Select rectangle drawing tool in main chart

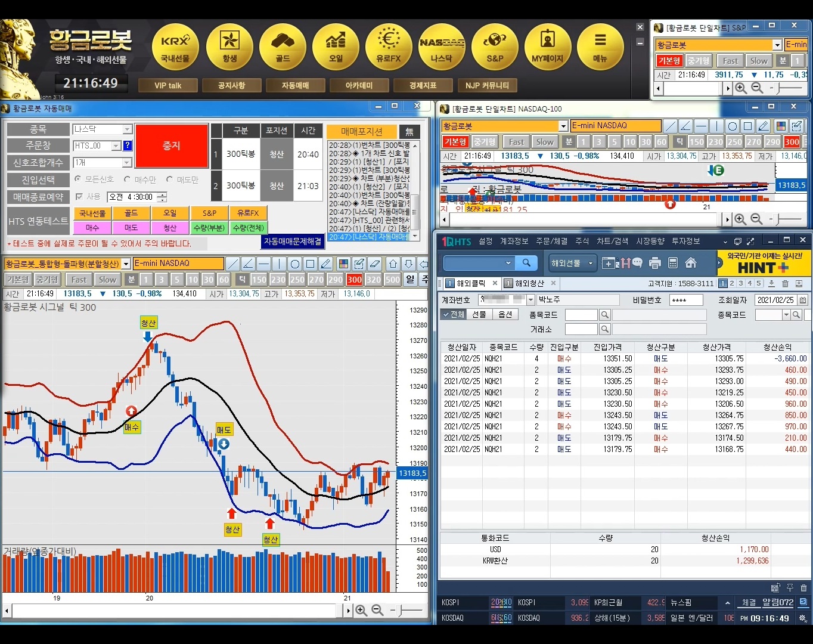coord(311,264)
